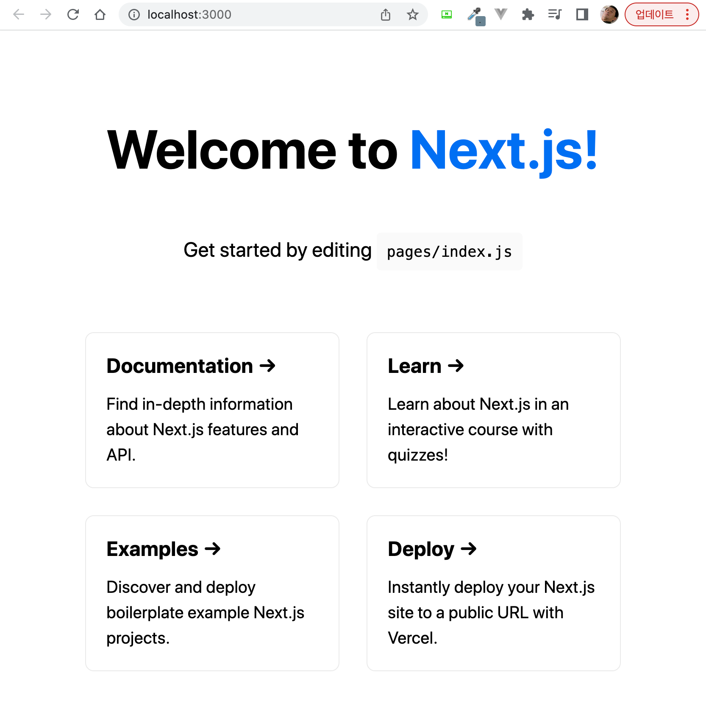Go forward to the next page

click(46, 15)
